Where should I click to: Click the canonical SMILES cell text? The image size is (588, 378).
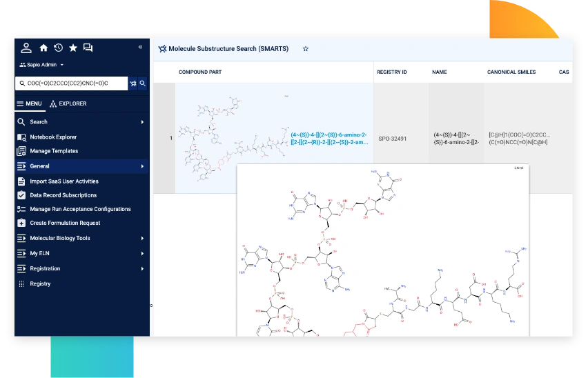click(519, 138)
